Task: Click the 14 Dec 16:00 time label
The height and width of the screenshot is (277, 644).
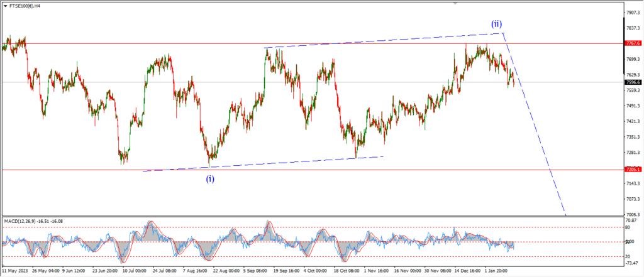Action: 464,271
